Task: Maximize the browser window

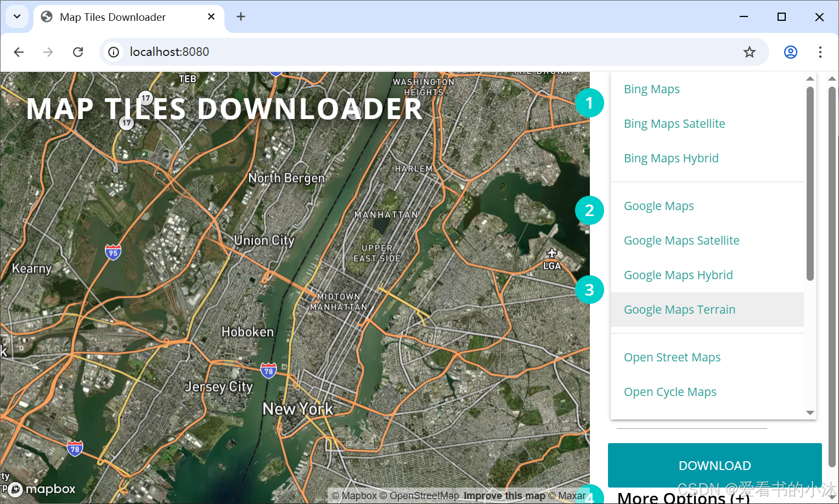Action: coord(782,17)
